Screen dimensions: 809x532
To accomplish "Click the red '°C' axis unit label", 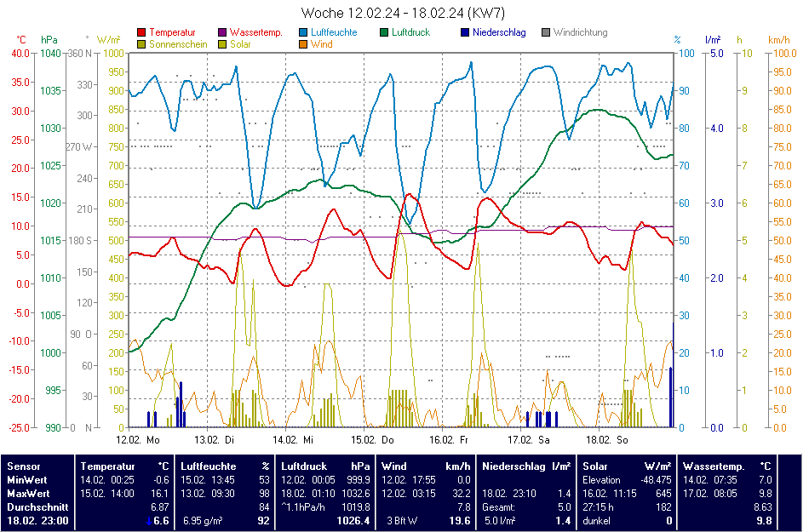I will [21, 40].
